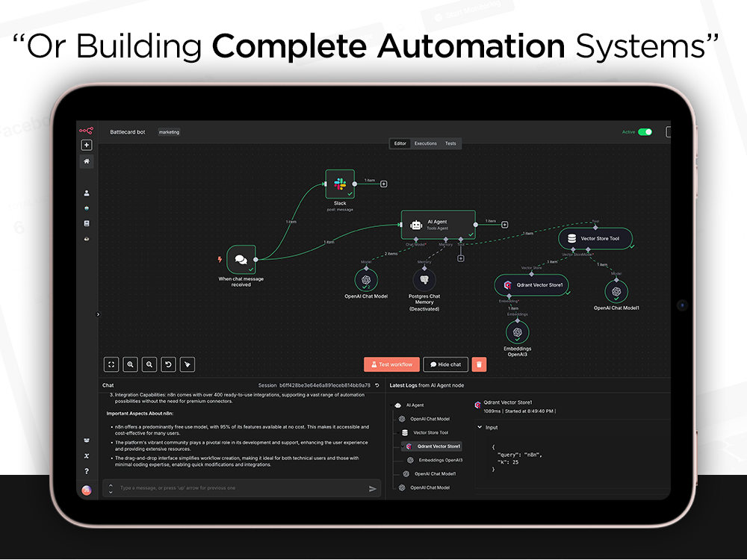This screenshot has width=747, height=560.
Task: Switch to the Editor tab
Action: pos(400,143)
